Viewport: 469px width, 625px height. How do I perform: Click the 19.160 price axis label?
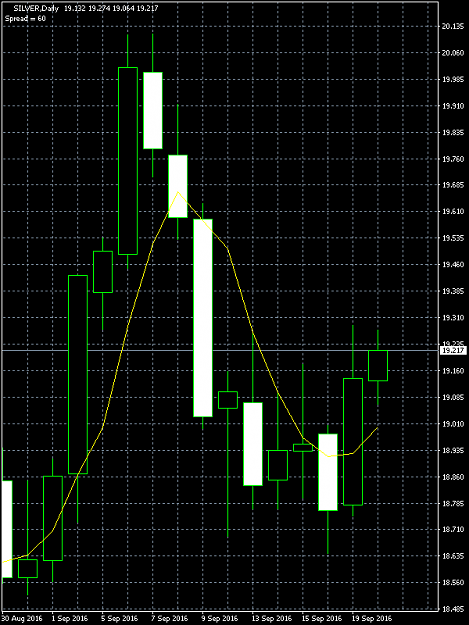click(x=453, y=371)
